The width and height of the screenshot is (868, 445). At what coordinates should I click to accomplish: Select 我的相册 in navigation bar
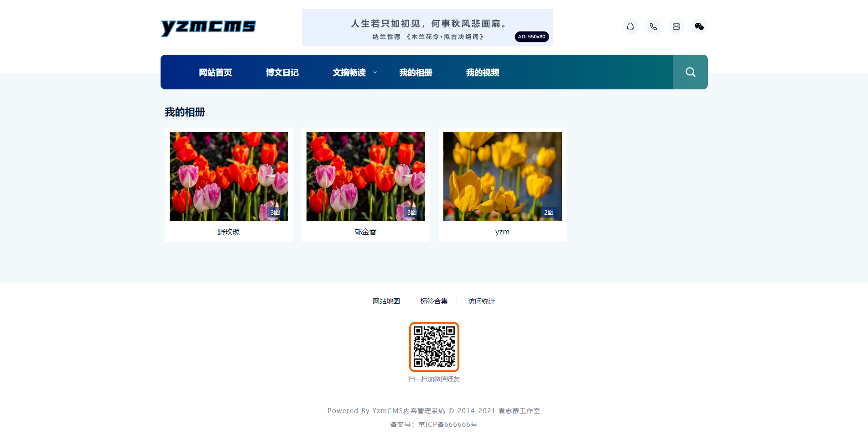click(x=416, y=72)
